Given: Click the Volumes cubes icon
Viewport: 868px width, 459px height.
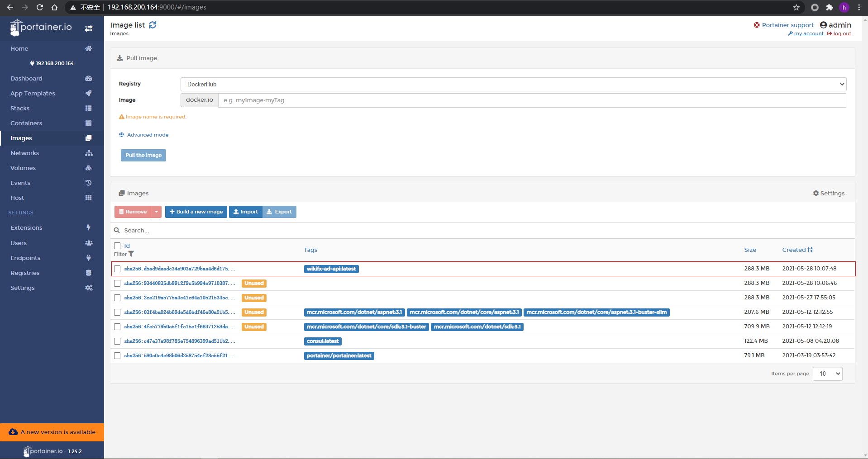Looking at the screenshot, I should tap(89, 168).
